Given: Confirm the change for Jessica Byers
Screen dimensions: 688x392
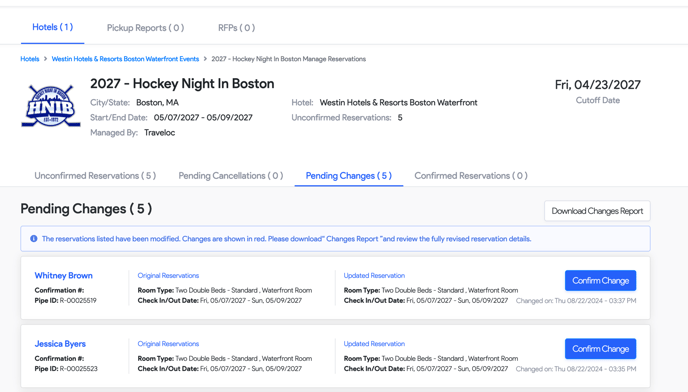Looking at the screenshot, I should tap(600, 349).
